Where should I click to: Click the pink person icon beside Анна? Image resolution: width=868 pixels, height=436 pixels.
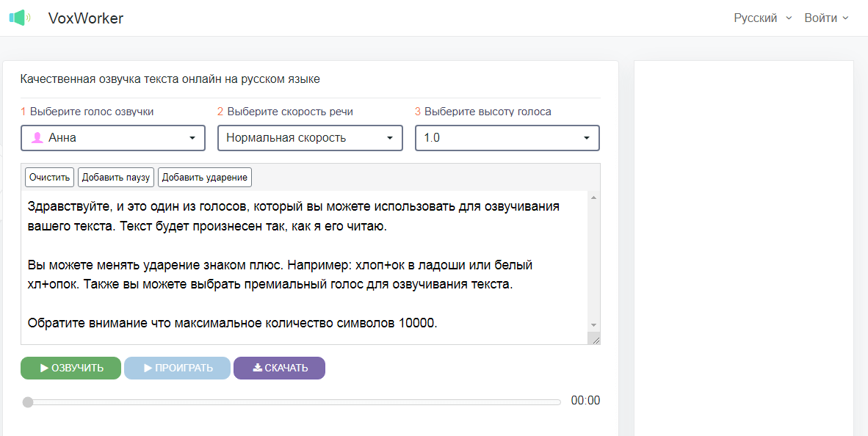(37, 138)
